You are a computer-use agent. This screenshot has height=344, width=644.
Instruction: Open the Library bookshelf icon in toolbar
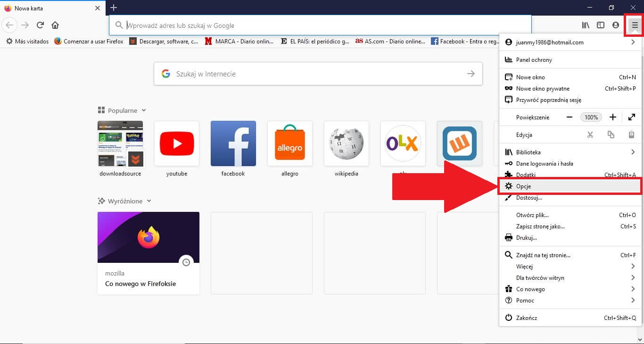[x=586, y=25]
